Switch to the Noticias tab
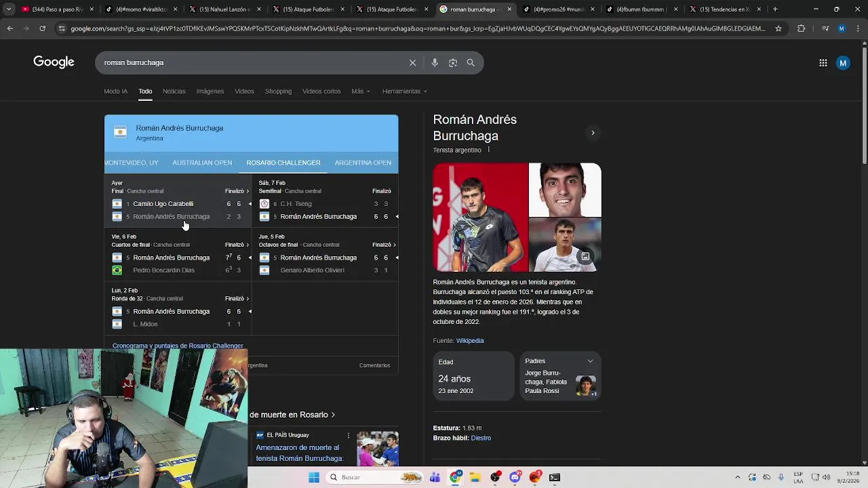The width and height of the screenshot is (868, 488). 174,91
